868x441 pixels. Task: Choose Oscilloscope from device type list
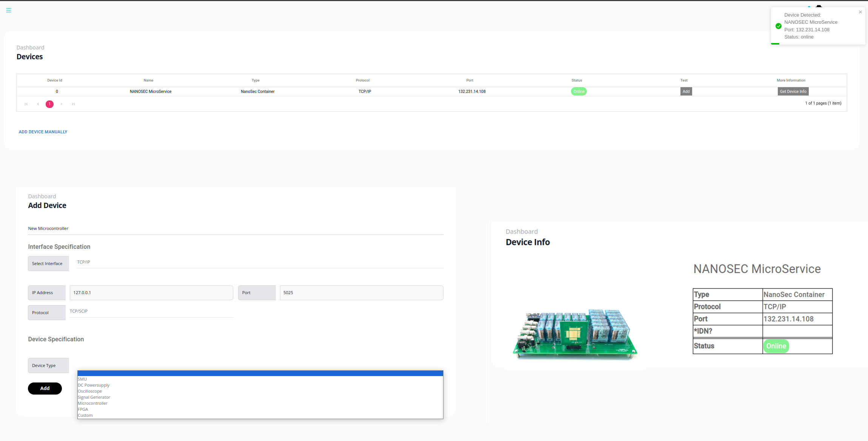pos(90,391)
